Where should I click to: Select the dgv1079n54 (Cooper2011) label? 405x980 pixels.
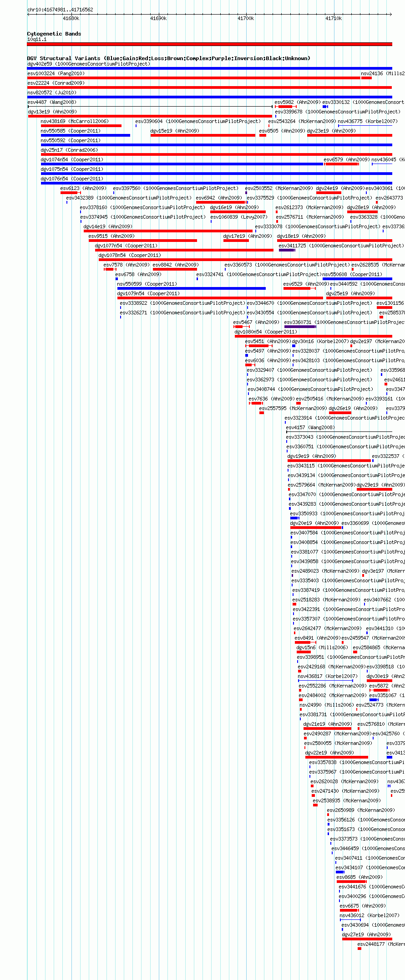pyautogui.click(x=149, y=293)
